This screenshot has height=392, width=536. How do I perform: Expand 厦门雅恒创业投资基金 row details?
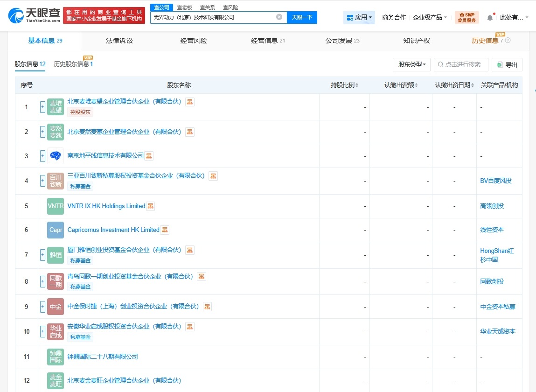pos(42,255)
